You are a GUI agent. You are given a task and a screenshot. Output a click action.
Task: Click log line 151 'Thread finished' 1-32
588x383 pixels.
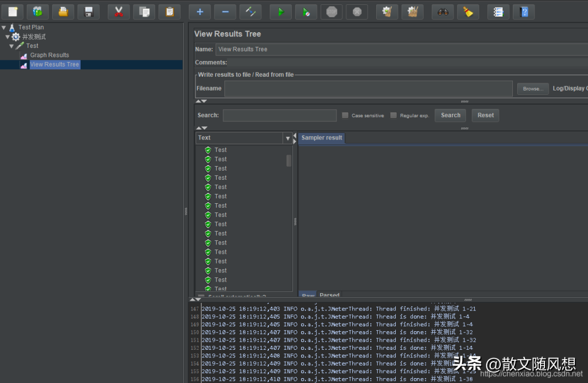[x=339, y=341]
